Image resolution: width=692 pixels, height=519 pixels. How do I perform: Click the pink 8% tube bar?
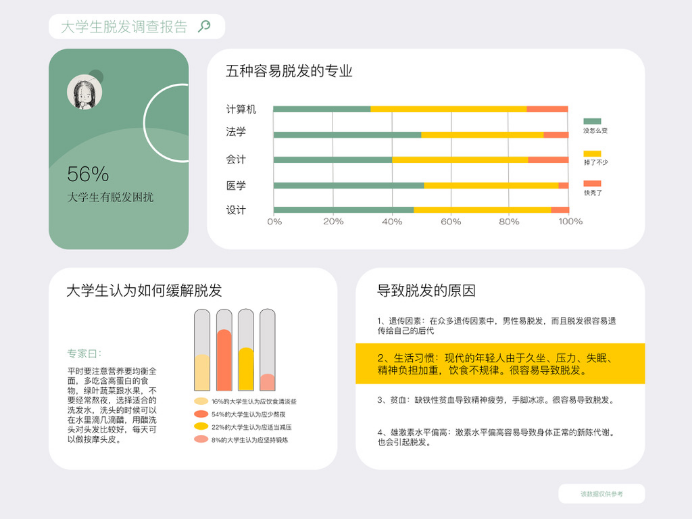click(267, 382)
